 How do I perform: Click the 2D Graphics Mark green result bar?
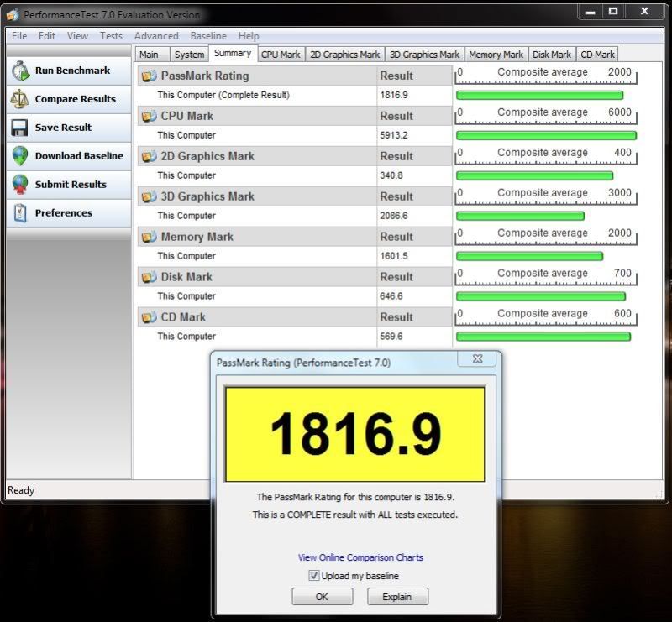(535, 176)
